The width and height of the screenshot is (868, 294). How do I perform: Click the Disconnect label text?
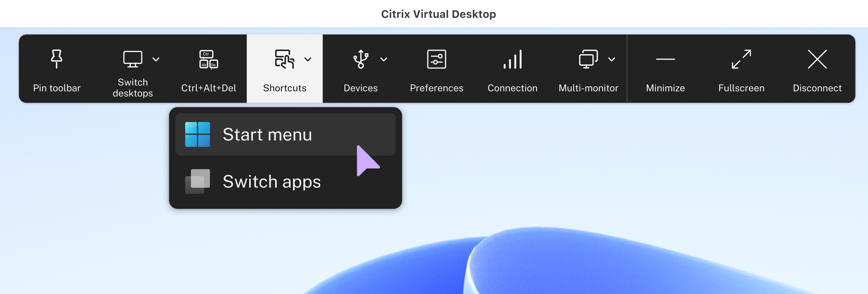pos(817,88)
